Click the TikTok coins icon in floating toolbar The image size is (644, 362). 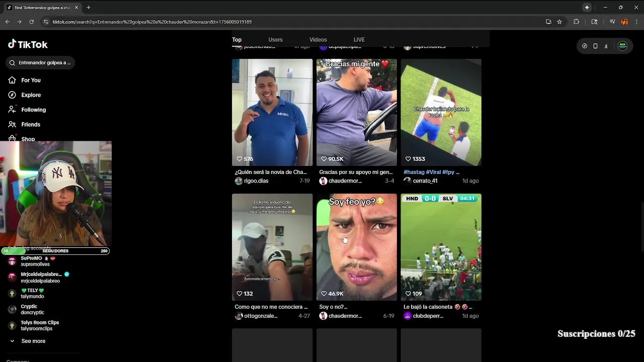pos(585,46)
